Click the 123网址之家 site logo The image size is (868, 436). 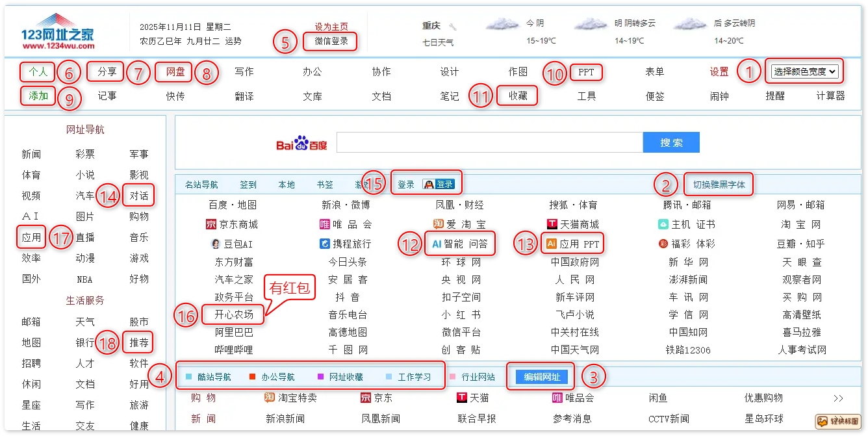pos(58,31)
